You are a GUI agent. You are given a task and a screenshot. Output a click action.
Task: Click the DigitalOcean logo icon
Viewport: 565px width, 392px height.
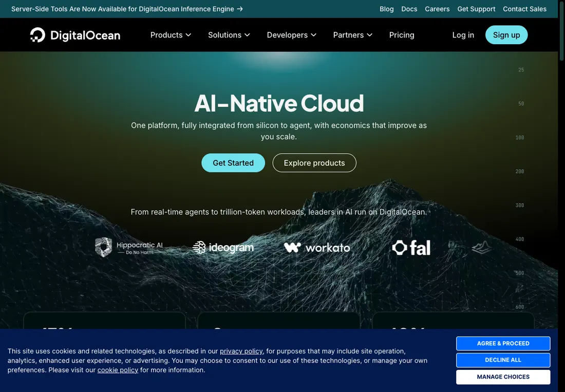pyautogui.click(x=37, y=35)
